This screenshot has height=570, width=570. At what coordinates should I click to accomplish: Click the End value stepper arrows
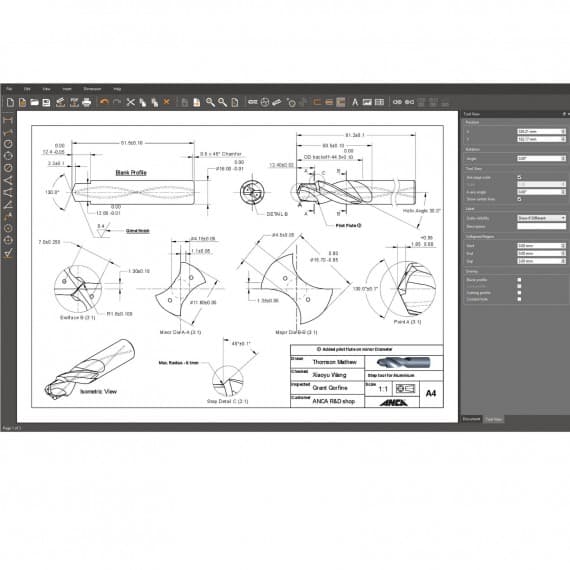[x=563, y=253]
